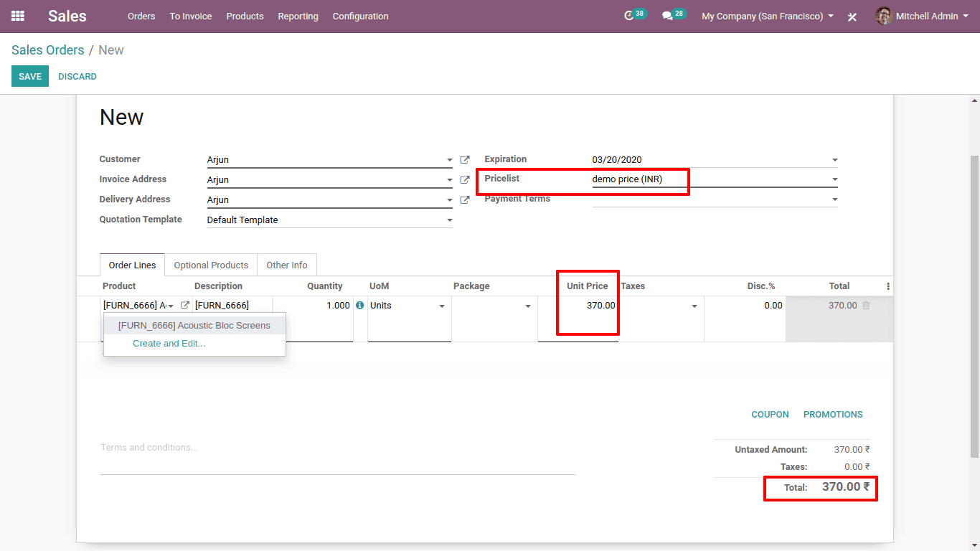Viewport: 980px width, 551px height.
Task: Open the apps grid menu icon
Action: coord(18,16)
